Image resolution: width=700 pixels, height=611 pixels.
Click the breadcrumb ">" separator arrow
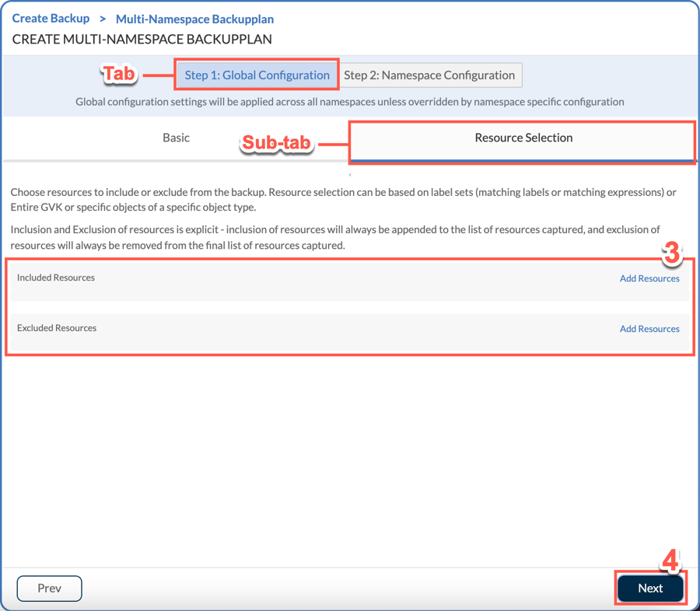tap(103, 19)
